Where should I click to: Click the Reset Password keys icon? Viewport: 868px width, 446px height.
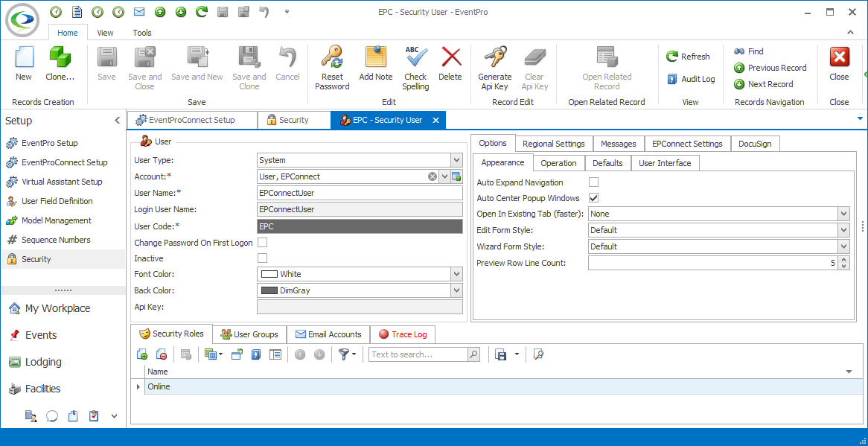(x=332, y=57)
